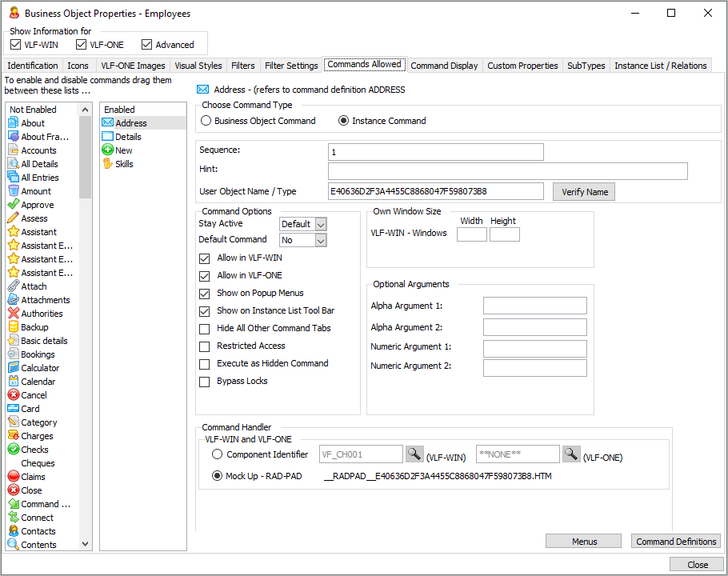Click the Attach paperclip icon

pos(14,286)
